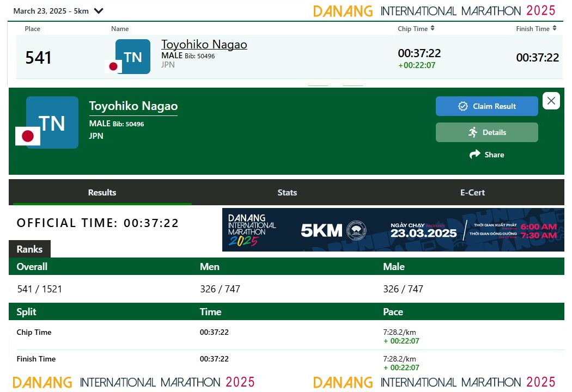Click the share arrow icon
The width and height of the screenshot is (572, 392).
pyautogui.click(x=474, y=155)
